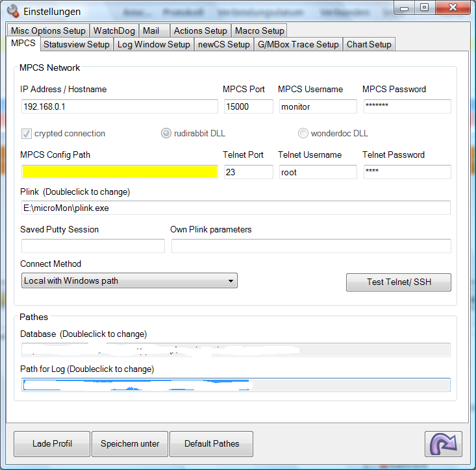Click the Lade Profil button
This screenshot has width=476, height=470.
tap(52, 444)
